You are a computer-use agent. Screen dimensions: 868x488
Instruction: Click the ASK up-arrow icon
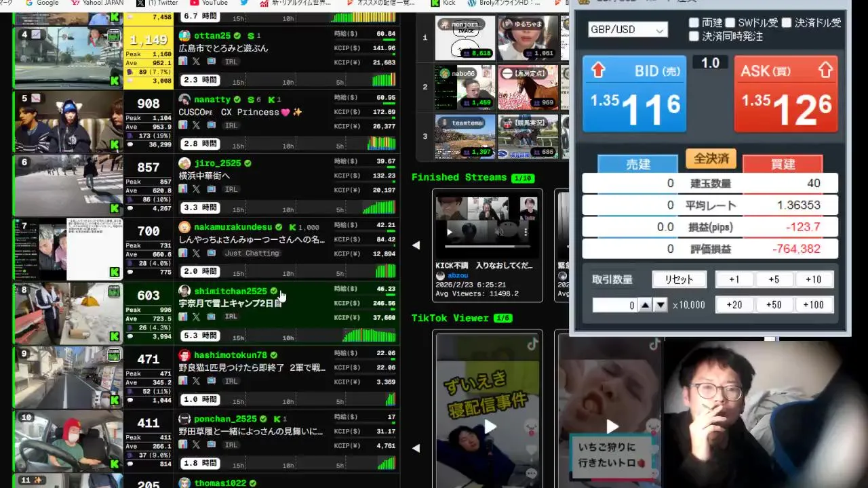pos(825,70)
